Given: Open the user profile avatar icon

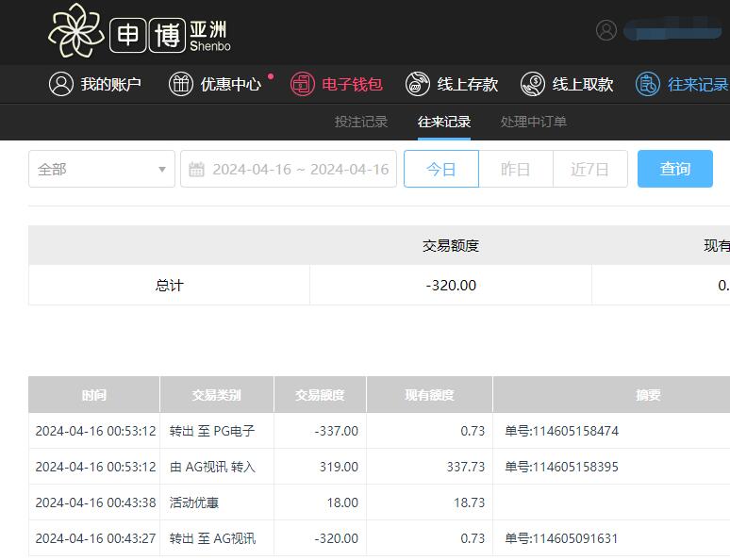Looking at the screenshot, I should coord(606,30).
